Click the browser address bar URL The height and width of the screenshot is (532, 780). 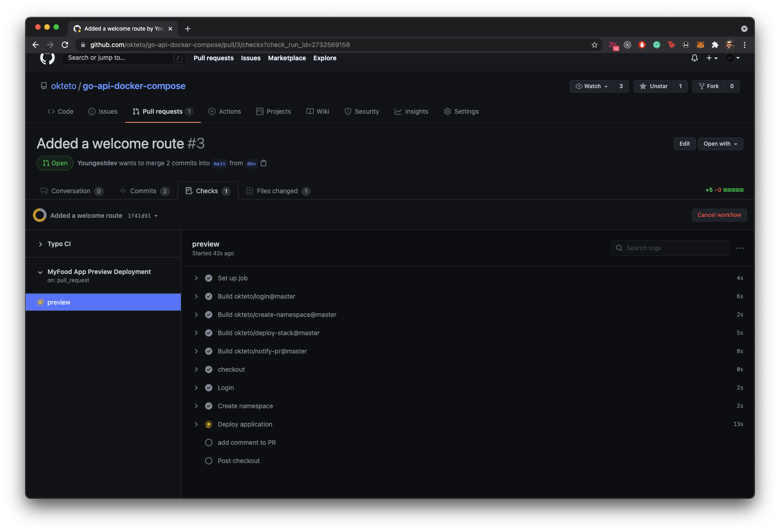click(x=220, y=45)
